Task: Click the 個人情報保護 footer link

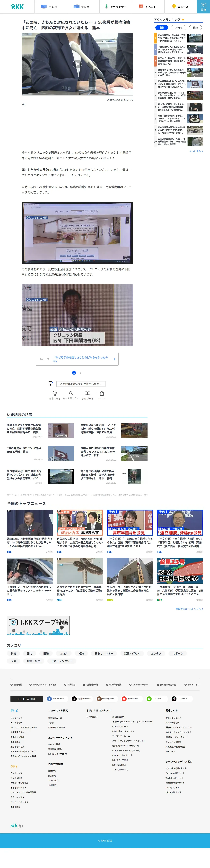Action: point(114,685)
